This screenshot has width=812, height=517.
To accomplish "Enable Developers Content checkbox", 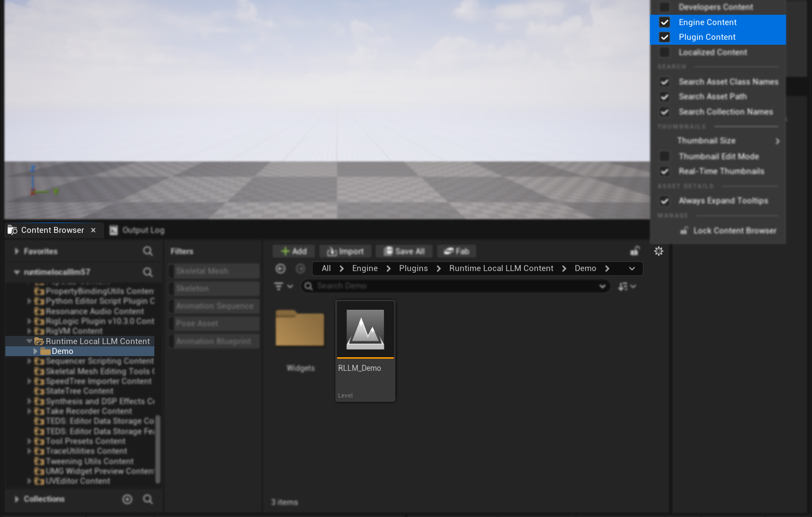I will click(665, 7).
